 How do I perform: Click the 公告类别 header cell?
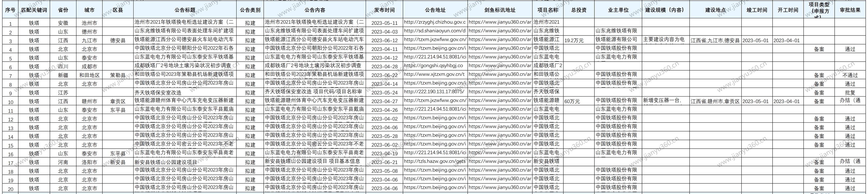tap(250, 10)
